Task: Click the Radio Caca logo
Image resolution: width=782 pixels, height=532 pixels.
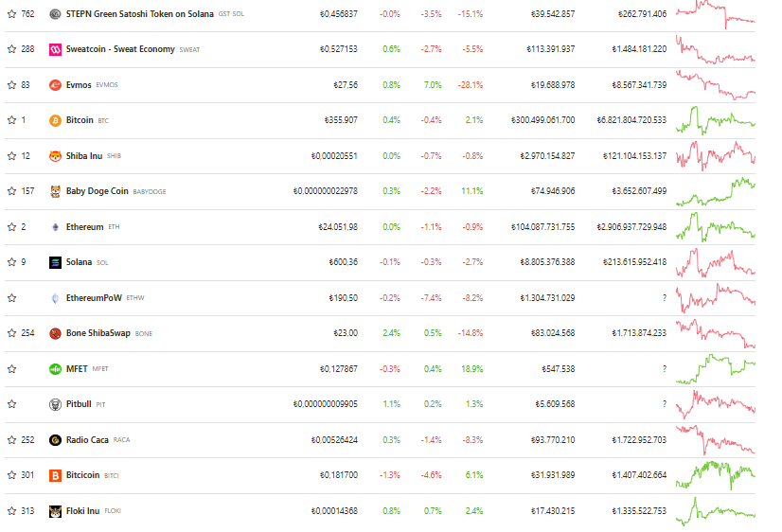Action: (55, 440)
